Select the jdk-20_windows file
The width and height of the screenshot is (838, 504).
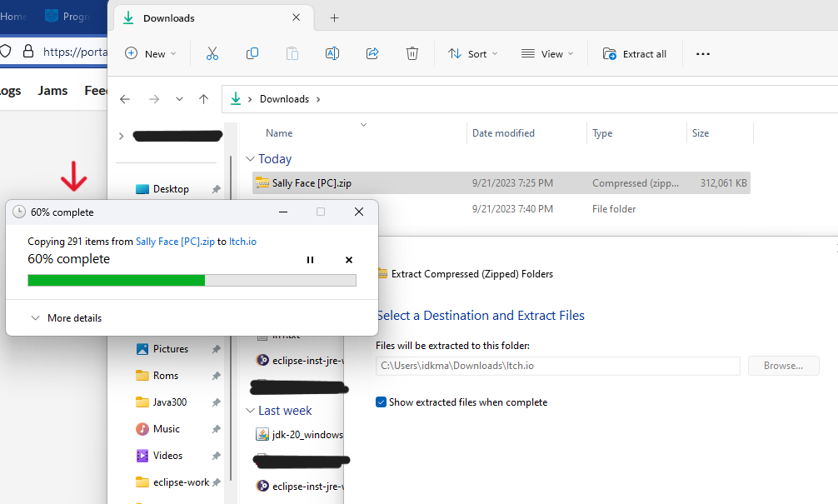click(299, 435)
